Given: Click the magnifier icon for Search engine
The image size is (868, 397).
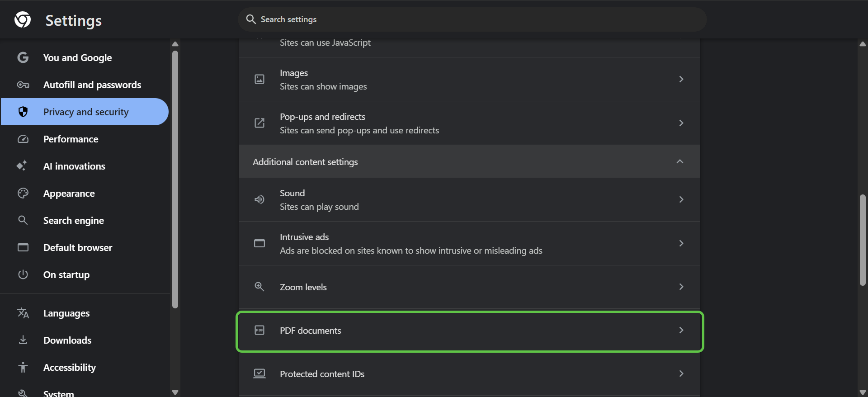Looking at the screenshot, I should tap(23, 220).
